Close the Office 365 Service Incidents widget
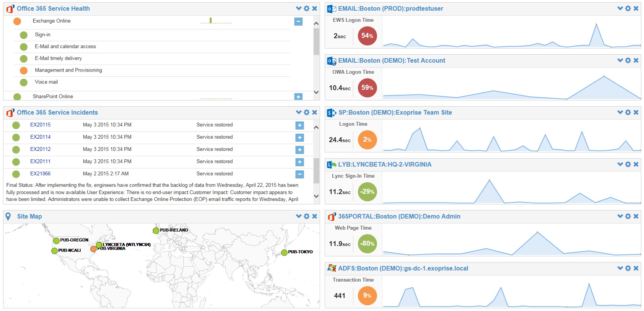Viewport: 644px width, 311px height. tap(314, 112)
